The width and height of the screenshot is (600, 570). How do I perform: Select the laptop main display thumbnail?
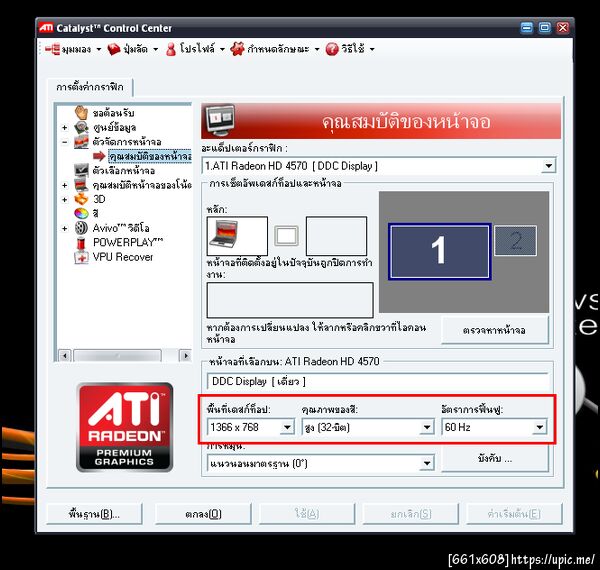tap(237, 236)
